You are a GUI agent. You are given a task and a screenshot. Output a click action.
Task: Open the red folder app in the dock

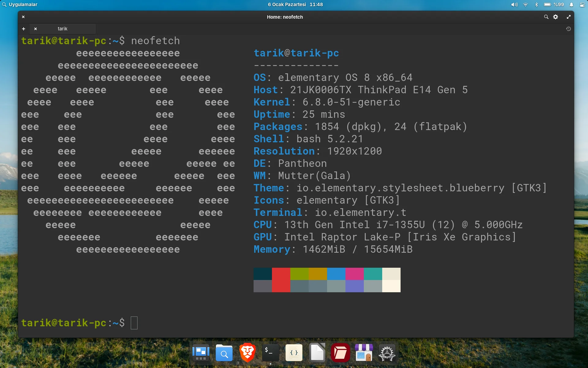pyautogui.click(x=341, y=353)
